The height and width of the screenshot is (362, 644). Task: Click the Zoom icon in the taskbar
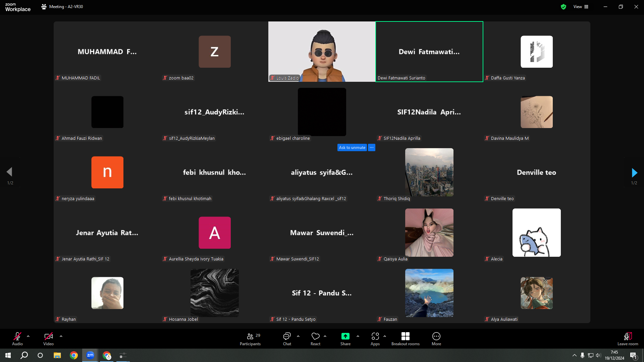pyautogui.click(x=90, y=355)
